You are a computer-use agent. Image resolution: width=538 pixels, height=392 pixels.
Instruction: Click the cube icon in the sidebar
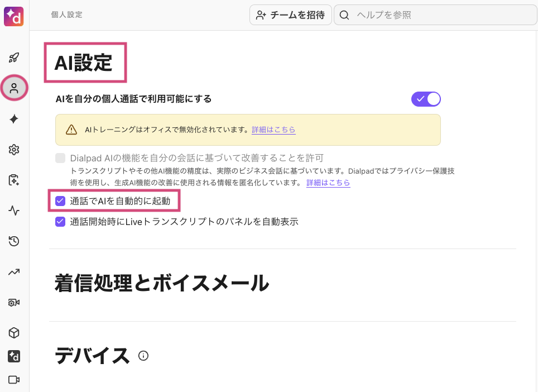click(15, 333)
